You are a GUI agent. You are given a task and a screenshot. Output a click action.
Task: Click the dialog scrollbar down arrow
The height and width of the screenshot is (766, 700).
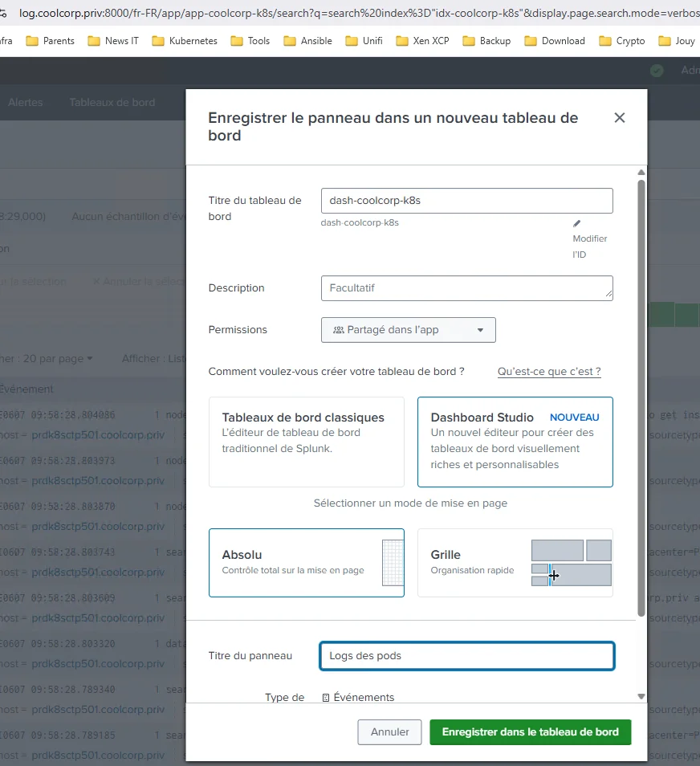pyautogui.click(x=641, y=697)
